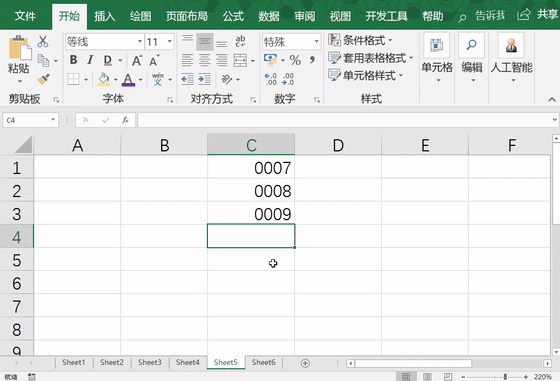Align text right
560x381 pixels.
[222, 60]
